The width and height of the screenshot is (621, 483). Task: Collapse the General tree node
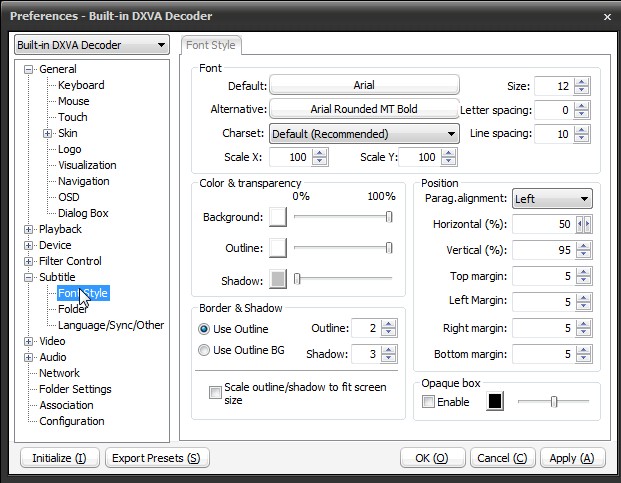28,69
